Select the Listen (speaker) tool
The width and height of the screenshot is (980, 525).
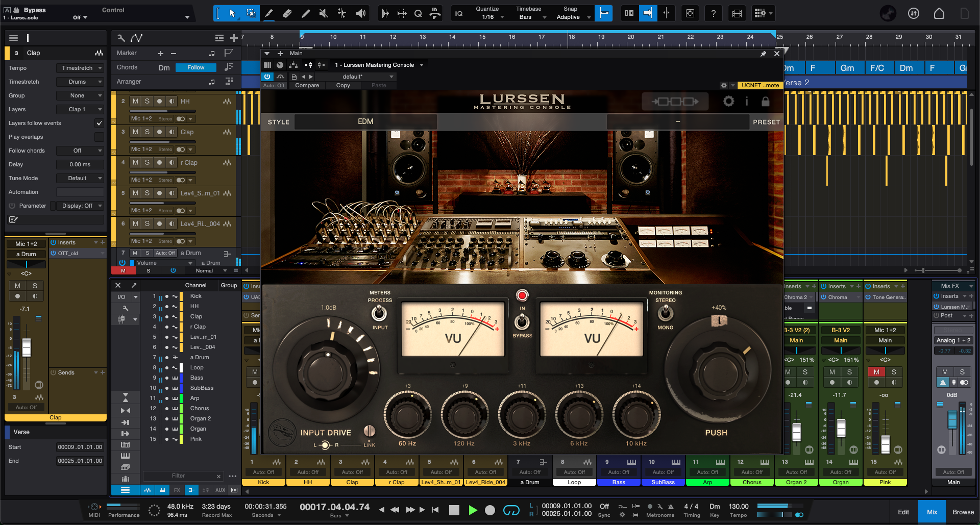click(x=360, y=13)
